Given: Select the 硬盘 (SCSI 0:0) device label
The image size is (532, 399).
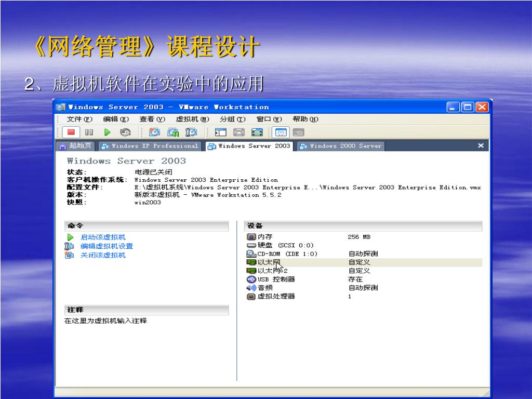Looking at the screenshot, I should pyautogui.click(x=285, y=245).
